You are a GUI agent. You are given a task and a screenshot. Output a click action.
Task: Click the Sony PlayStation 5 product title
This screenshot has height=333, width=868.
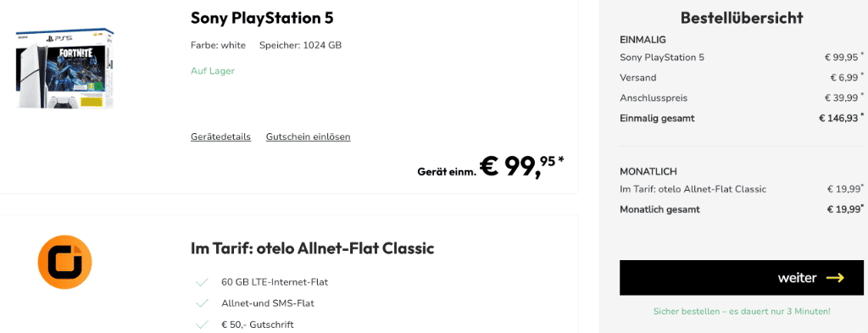click(262, 19)
